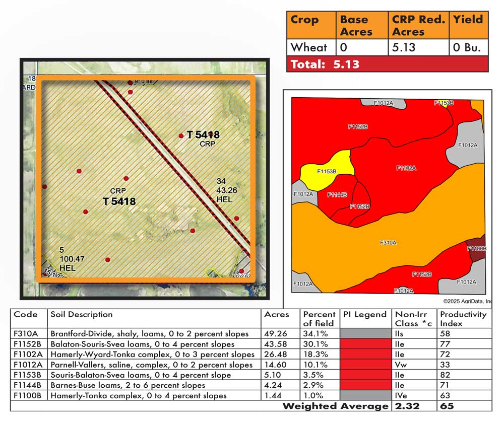Click the Weighted Average label

coord(335,406)
